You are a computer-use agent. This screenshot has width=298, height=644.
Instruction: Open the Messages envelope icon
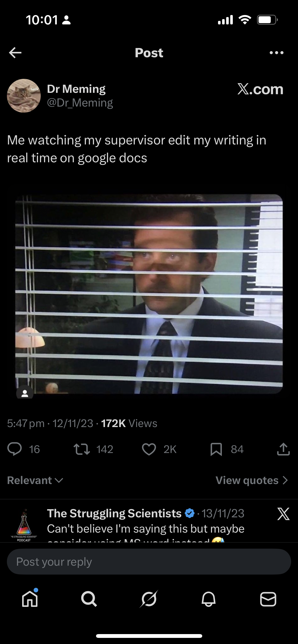coord(268,599)
